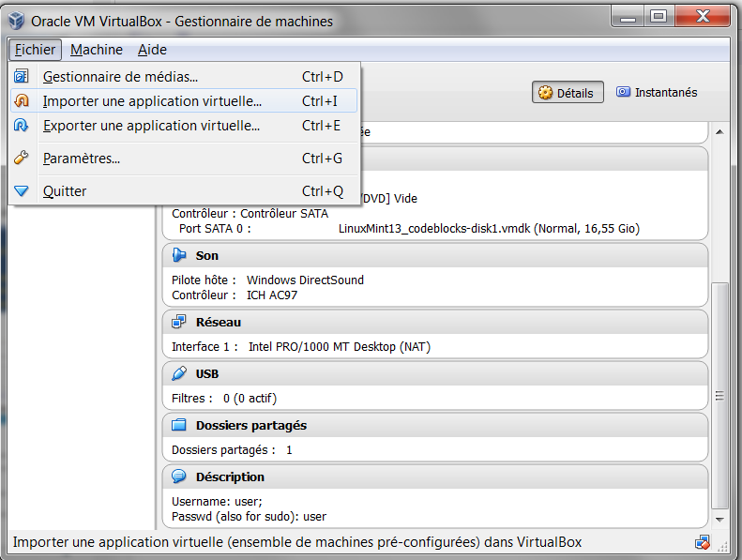Click the scrollbar down arrow
Image resolution: width=742 pixels, height=560 pixels.
point(719,520)
